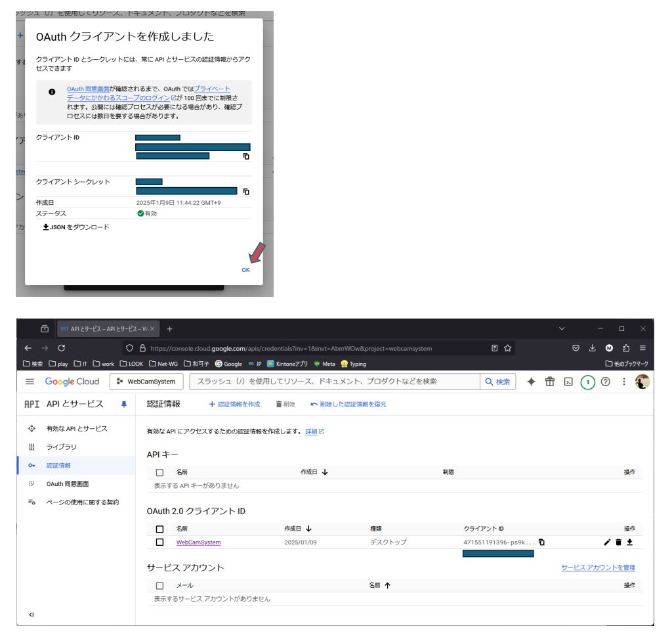Viewport: 672px width, 639px height.
Task: Open the 検索 bookmark folder
Action: point(33,364)
